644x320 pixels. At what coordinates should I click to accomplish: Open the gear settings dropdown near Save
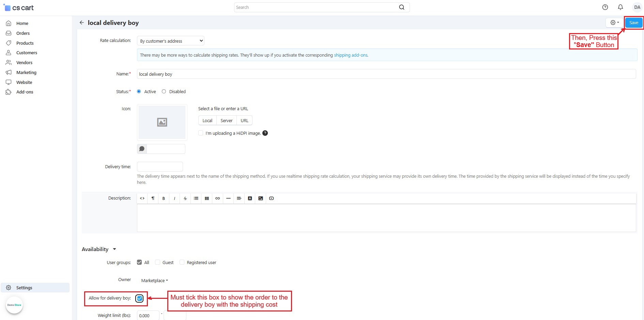pyautogui.click(x=615, y=23)
